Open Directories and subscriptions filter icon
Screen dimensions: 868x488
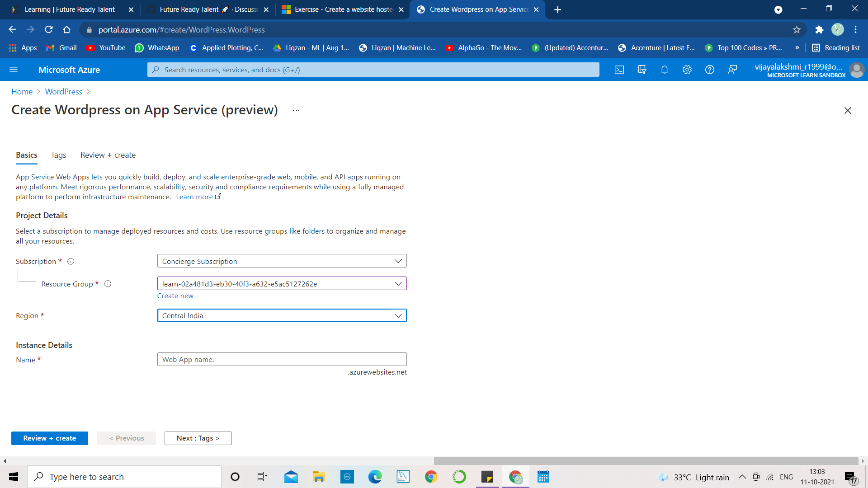[642, 70]
